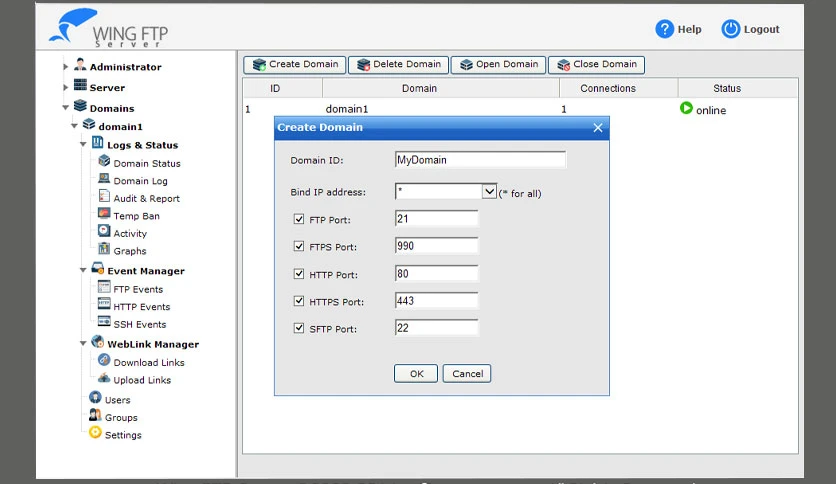Image resolution: width=836 pixels, height=484 pixels.
Task: Click the Activity icon
Action: coord(104,231)
